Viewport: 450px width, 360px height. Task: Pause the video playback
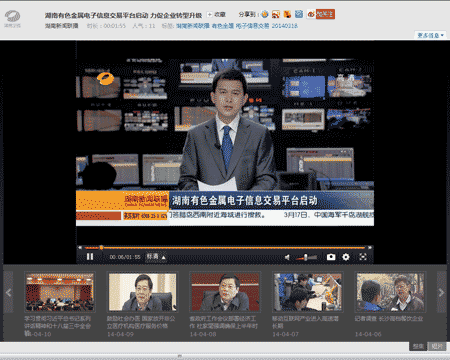(90, 257)
